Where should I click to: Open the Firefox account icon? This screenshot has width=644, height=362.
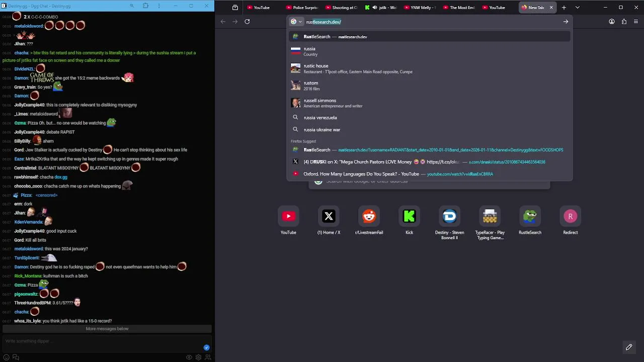612,22
